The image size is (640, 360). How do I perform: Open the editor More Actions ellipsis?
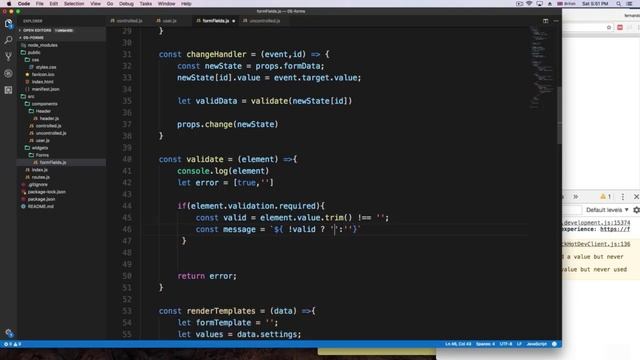[x=556, y=21]
